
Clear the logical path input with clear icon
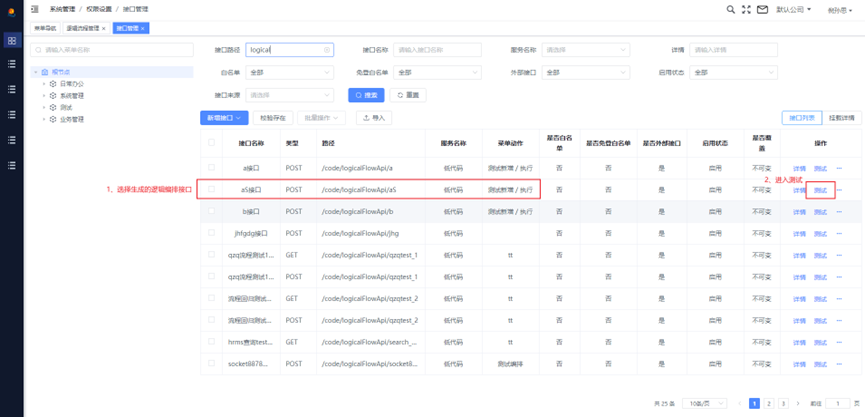(x=327, y=50)
